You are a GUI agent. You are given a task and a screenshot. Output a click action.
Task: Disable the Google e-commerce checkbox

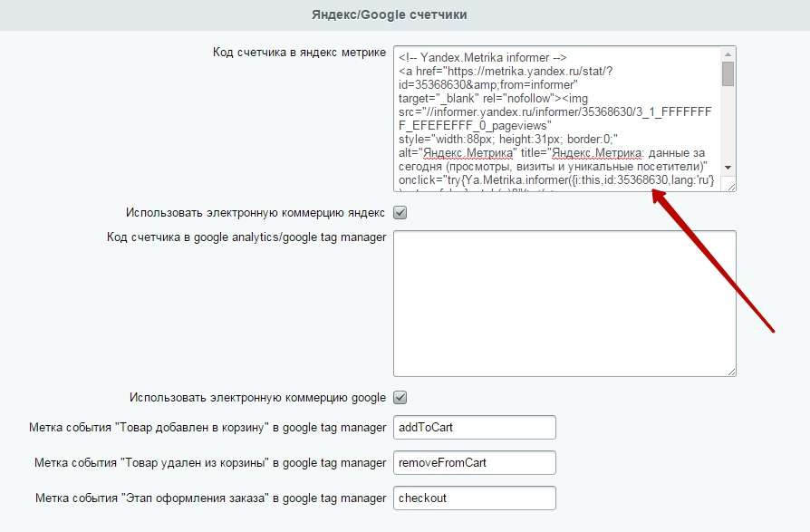[x=400, y=398]
